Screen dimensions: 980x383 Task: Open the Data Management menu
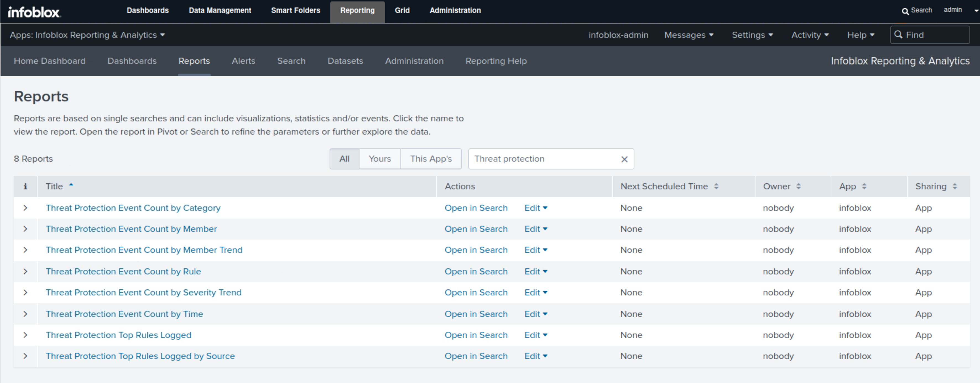click(220, 11)
